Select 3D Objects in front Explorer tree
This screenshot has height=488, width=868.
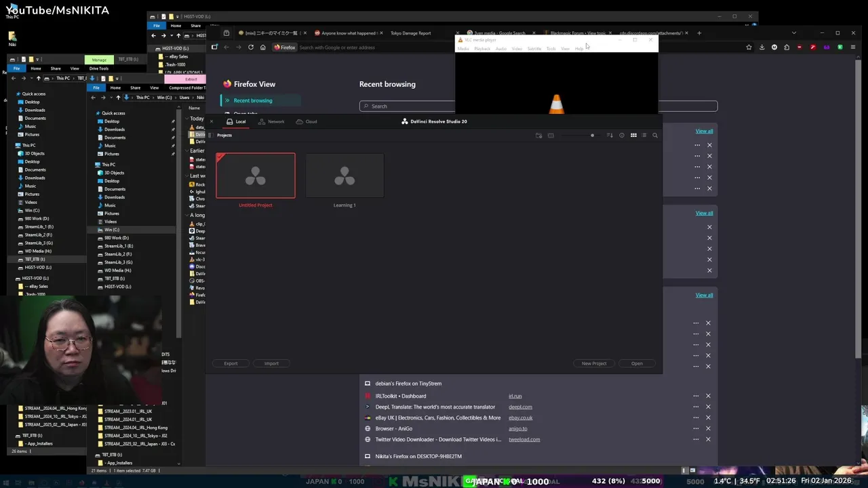[114, 173]
